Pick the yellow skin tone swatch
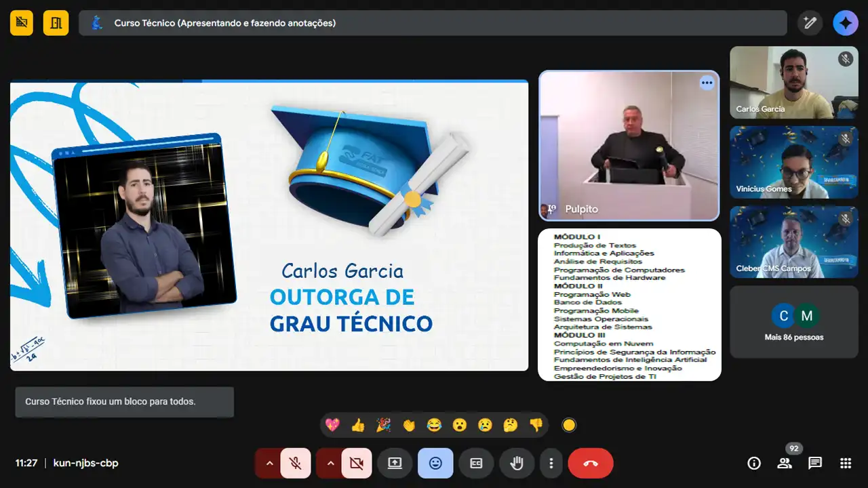Image resolution: width=868 pixels, height=488 pixels. pyautogui.click(x=569, y=425)
